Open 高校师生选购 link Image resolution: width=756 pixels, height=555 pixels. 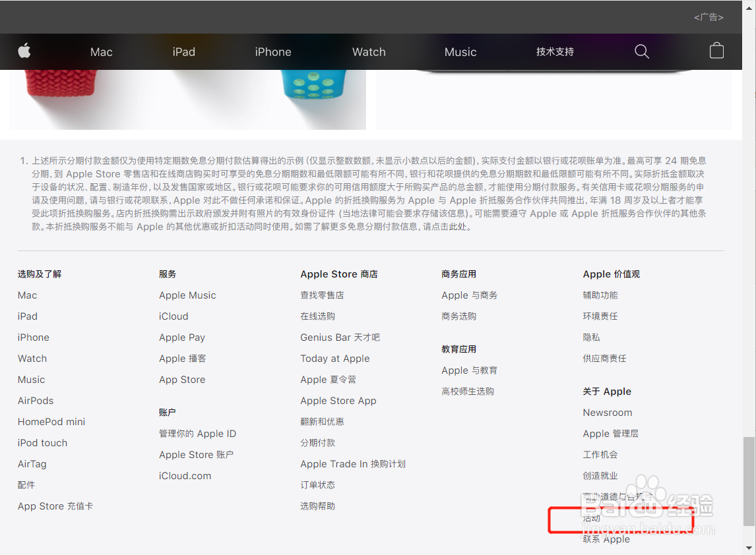coord(468,392)
